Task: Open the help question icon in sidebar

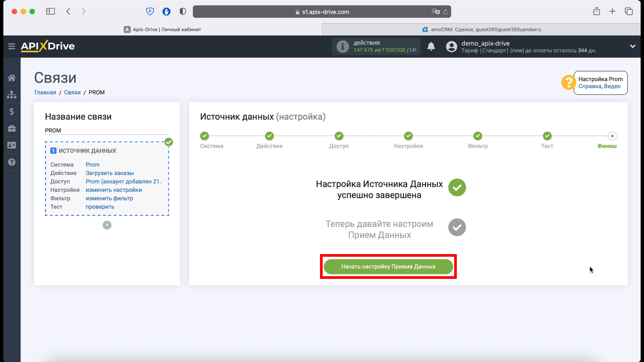Action: coord(12,162)
